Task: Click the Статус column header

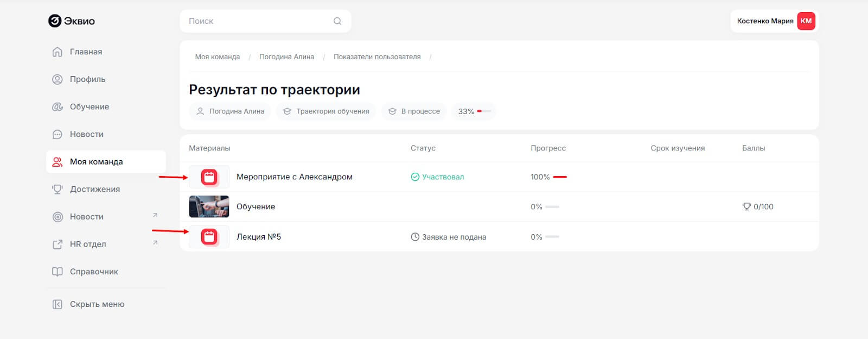Action: point(423,148)
